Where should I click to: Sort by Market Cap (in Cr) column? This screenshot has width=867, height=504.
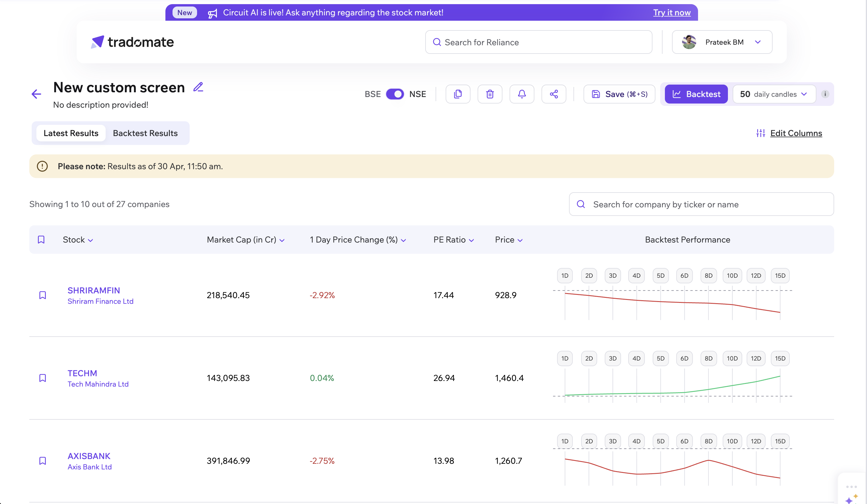[x=246, y=240]
